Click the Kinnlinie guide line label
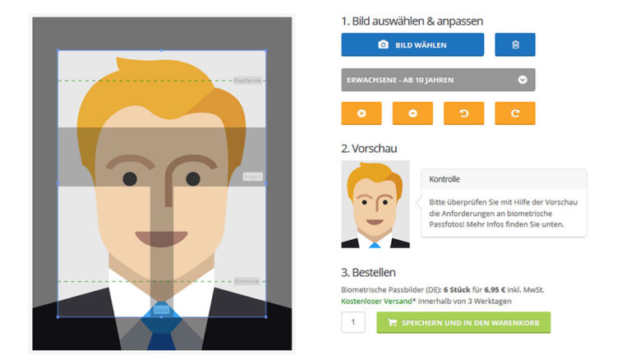The image size is (631, 364). point(246,281)
